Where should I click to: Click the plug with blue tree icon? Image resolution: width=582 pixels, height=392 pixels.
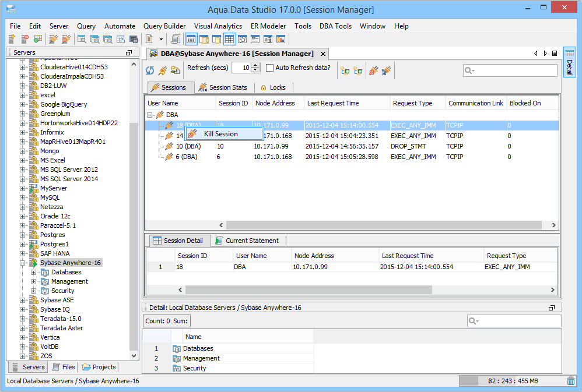tap(387, 70)
